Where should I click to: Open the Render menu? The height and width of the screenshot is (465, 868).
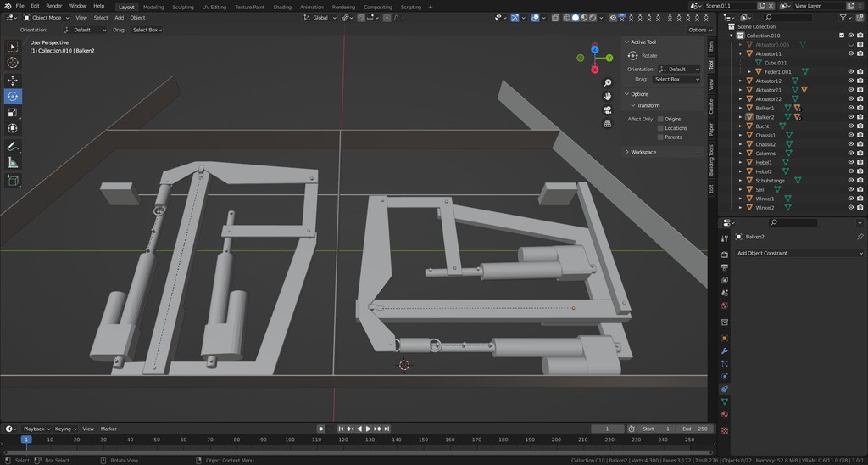pos(54,6)
